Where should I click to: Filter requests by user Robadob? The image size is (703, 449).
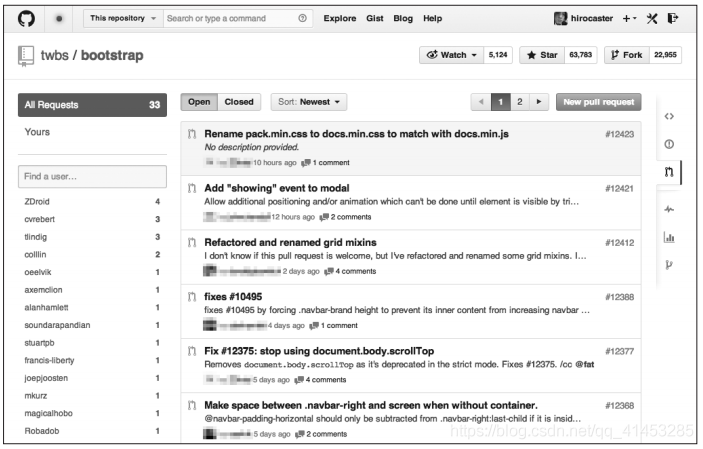click(42, 431)
